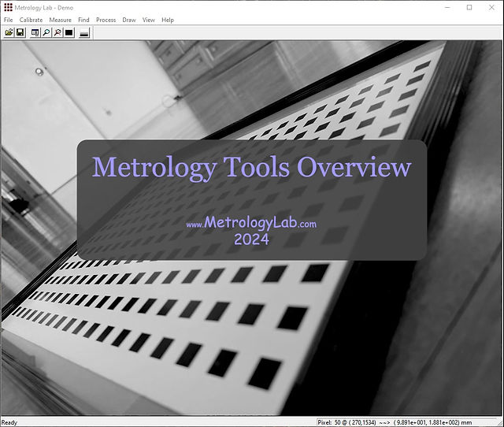Screen dimensions: 504x427
Task: Open the Draw menu
Action: point(129,20)
